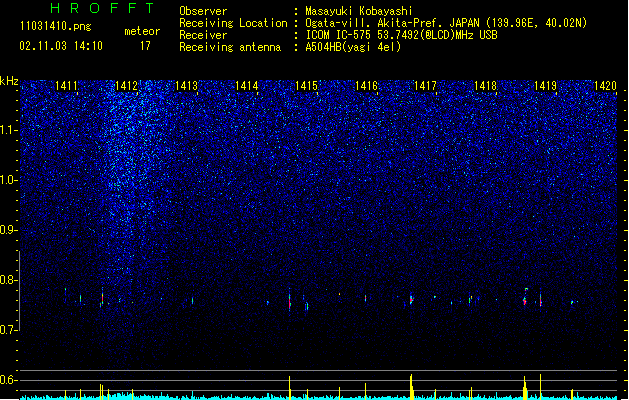Click the HROFFT title text
Image resolution: width=629 pixels, height=400 pixels.
pyautogui.click(x=102, y=8)
